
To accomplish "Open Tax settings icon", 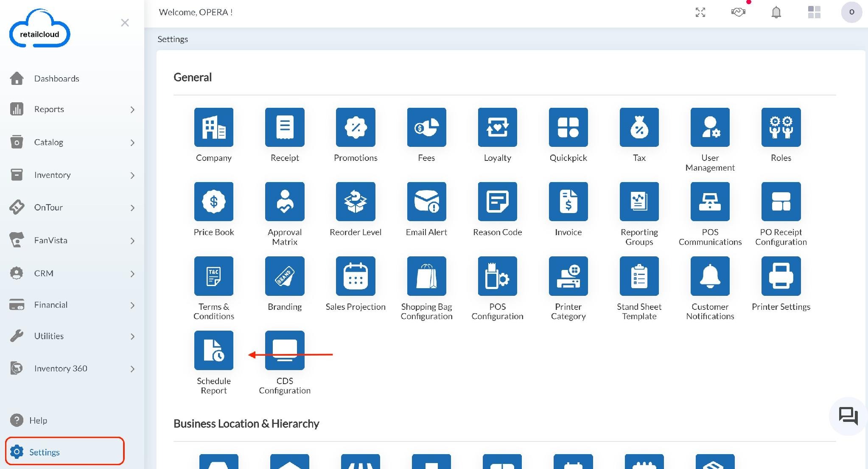I will (x=639, y=127).
